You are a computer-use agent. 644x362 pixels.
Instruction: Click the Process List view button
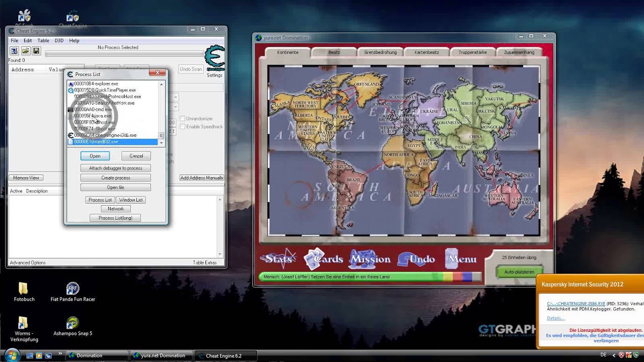100,200
